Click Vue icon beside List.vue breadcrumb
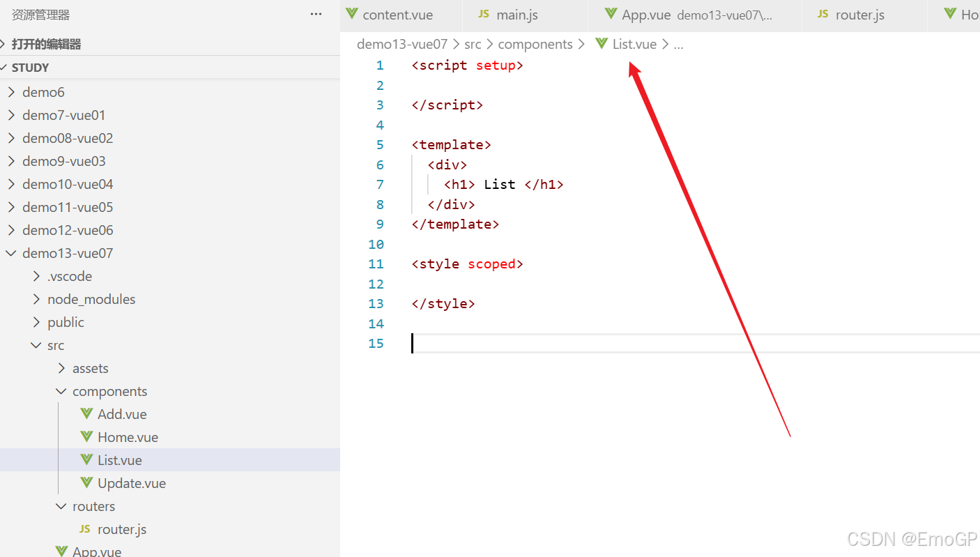The width and height of the screenshot is (980, 557). click(602, 44)
